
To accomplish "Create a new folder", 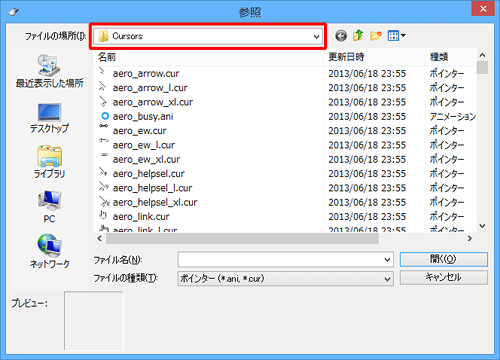I will [x=375, y=35].
